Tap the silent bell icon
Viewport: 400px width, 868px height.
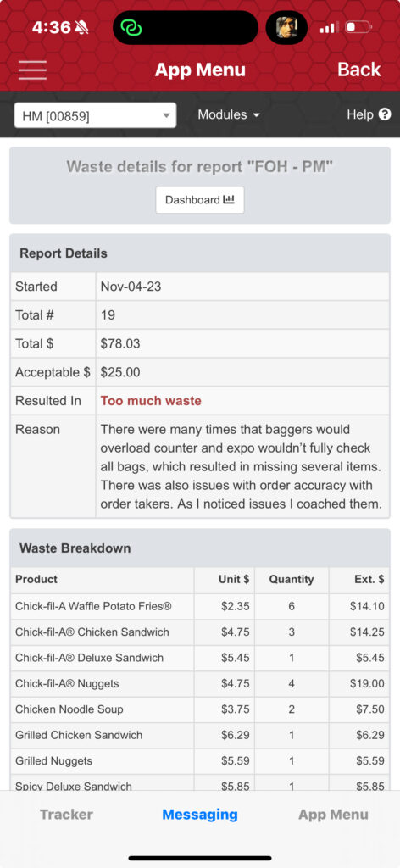[82, 27]
